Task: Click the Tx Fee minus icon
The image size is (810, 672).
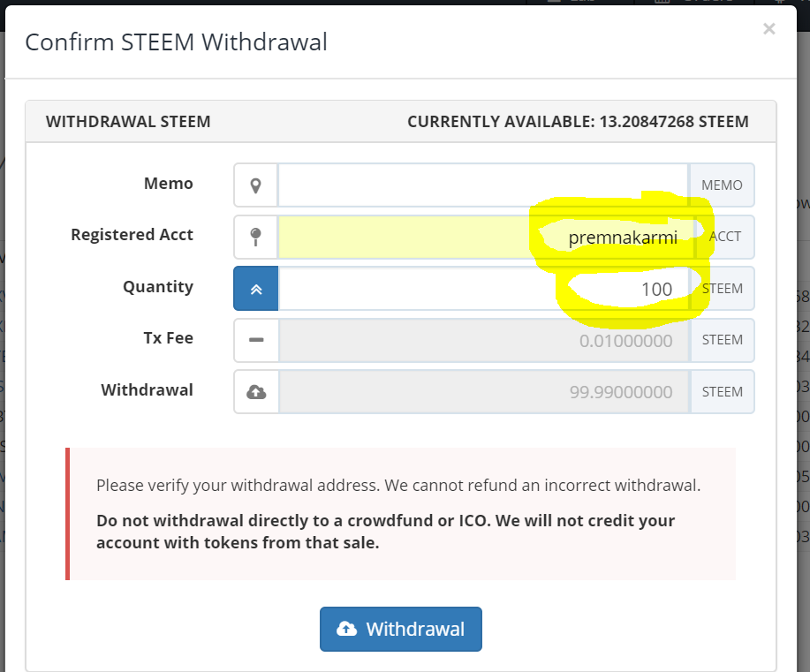Action: click(256, 340)
